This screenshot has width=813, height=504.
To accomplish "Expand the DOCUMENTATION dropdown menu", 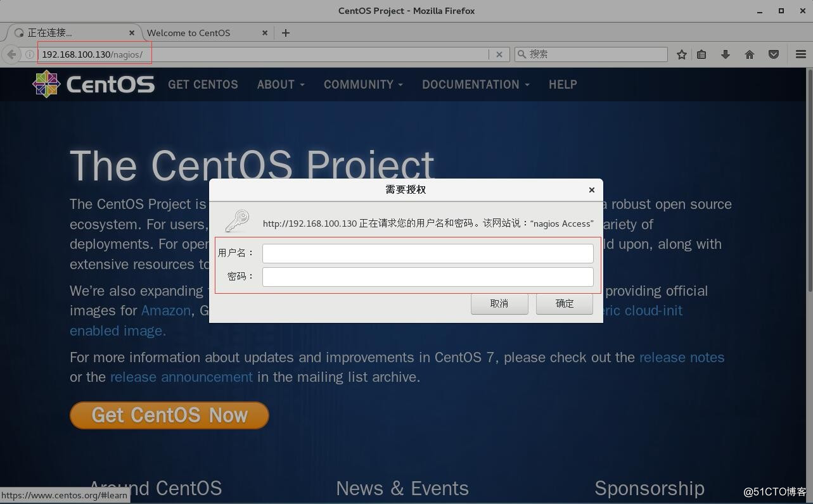I will [476, 84].
